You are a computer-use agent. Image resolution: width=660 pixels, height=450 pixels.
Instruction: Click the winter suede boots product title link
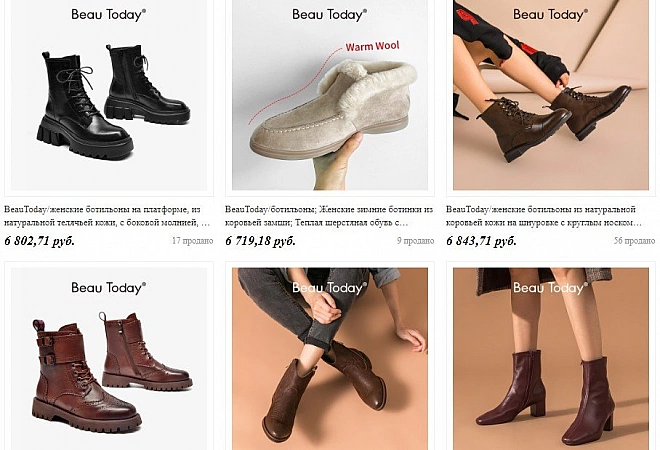pyautogui.click(x=329, y=216)
